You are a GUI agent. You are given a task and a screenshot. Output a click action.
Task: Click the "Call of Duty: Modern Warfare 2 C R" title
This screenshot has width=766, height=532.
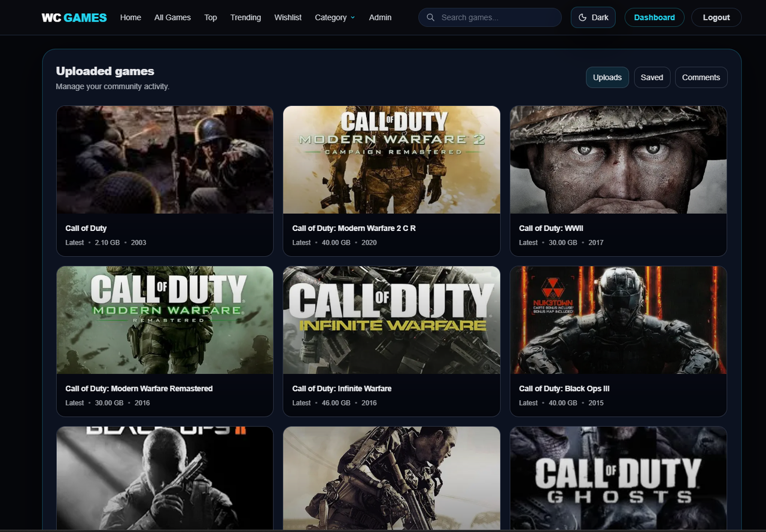(x=354, y=228)
